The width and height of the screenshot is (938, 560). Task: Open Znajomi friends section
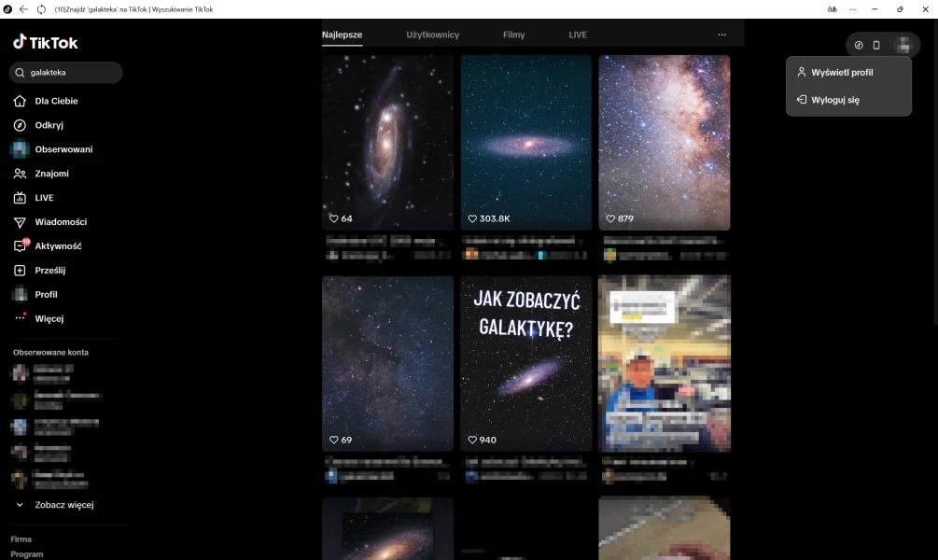point(51,174)
